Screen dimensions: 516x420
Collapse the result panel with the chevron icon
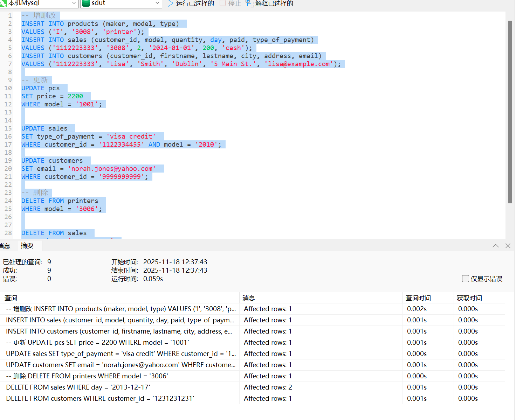pyautogui.click(x=495, y=246)
